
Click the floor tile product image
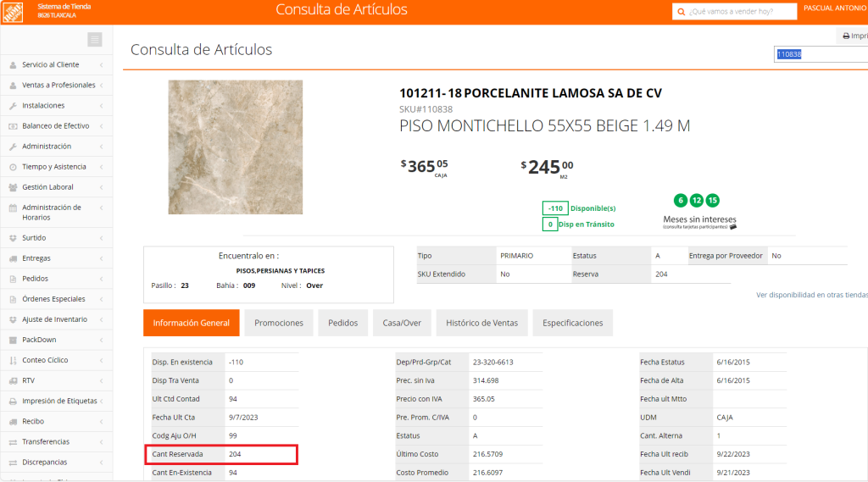click(x=236, y=147)
